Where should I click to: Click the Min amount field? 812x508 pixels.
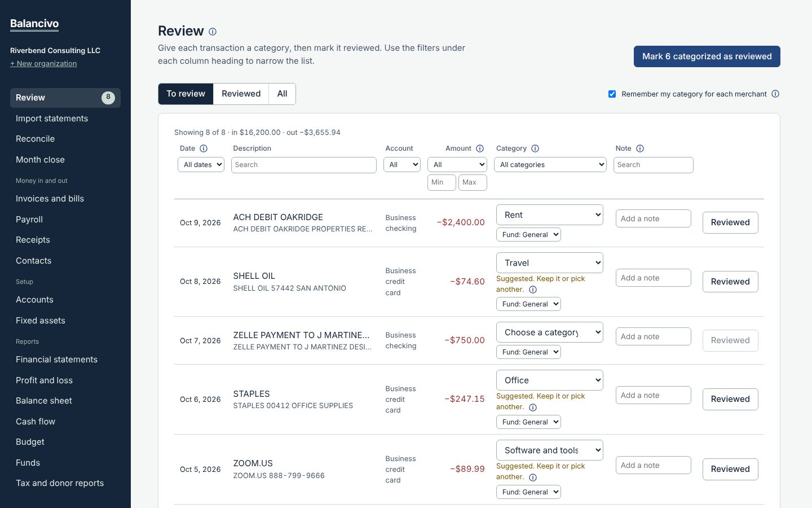442,182
